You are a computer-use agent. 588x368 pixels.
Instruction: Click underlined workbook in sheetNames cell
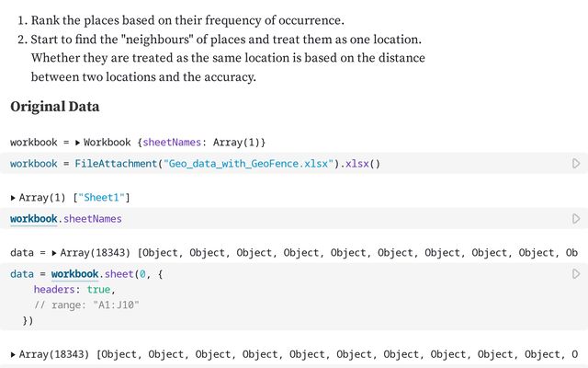[x=34, y=219]
